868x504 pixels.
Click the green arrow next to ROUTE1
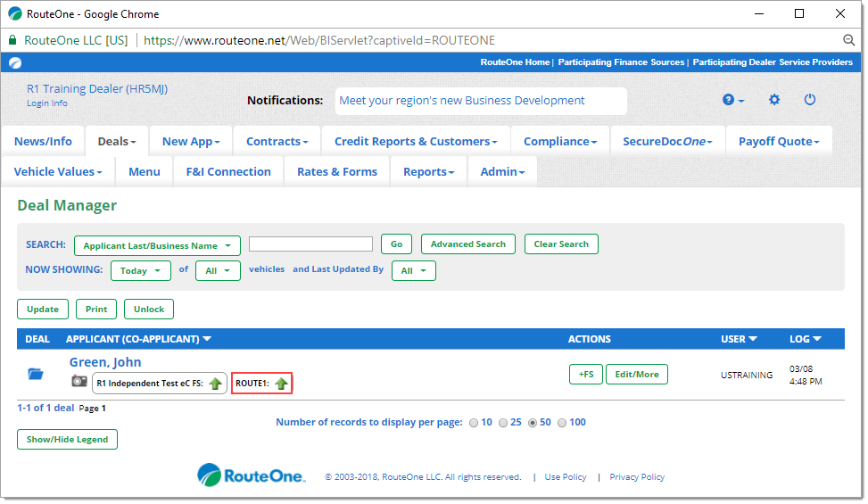(281, 384)
